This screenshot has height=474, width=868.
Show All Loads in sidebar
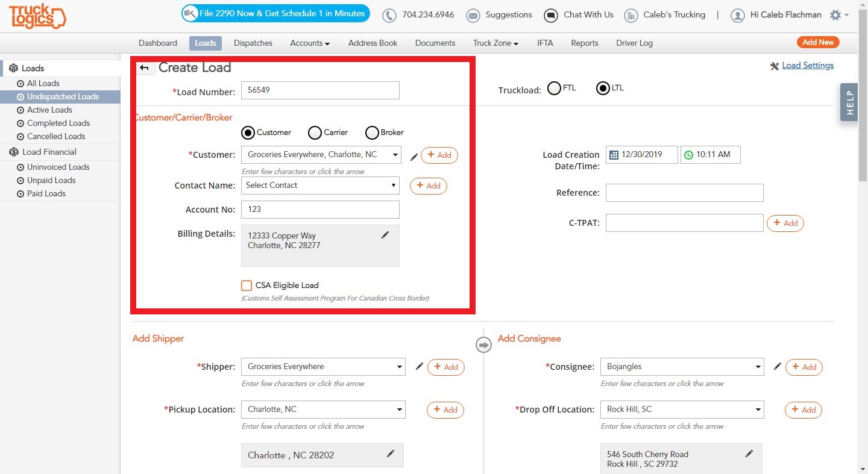[x=43, y=83]
